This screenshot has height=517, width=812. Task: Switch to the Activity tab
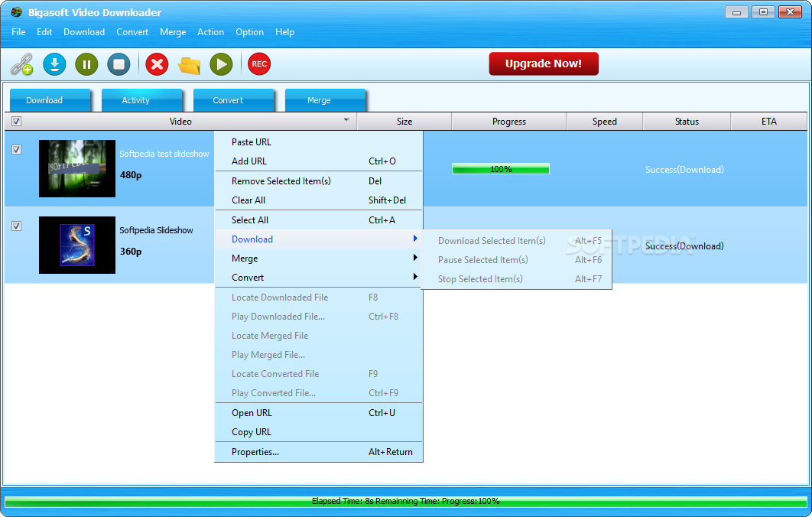(x=141, y=100)
